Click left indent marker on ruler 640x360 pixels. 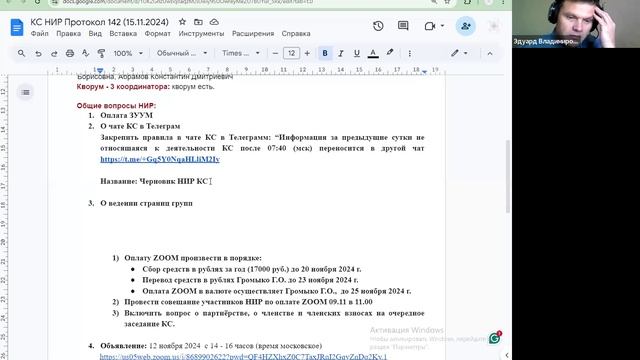[x=100, y=70]
